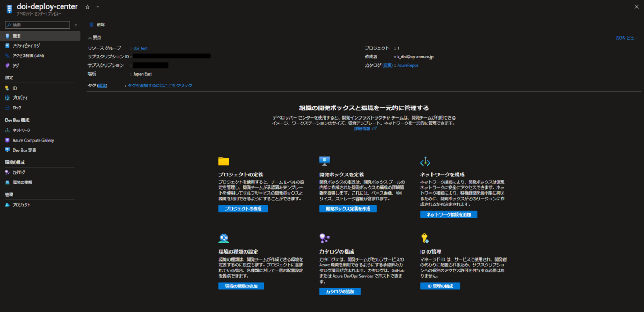Click the 概要 overview icon in sidebar

coord(8,35)
